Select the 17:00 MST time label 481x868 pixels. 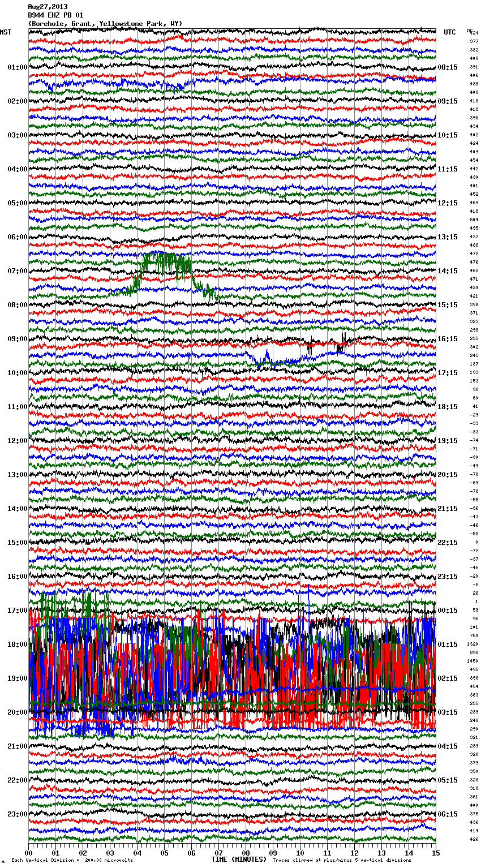[18, 611]
